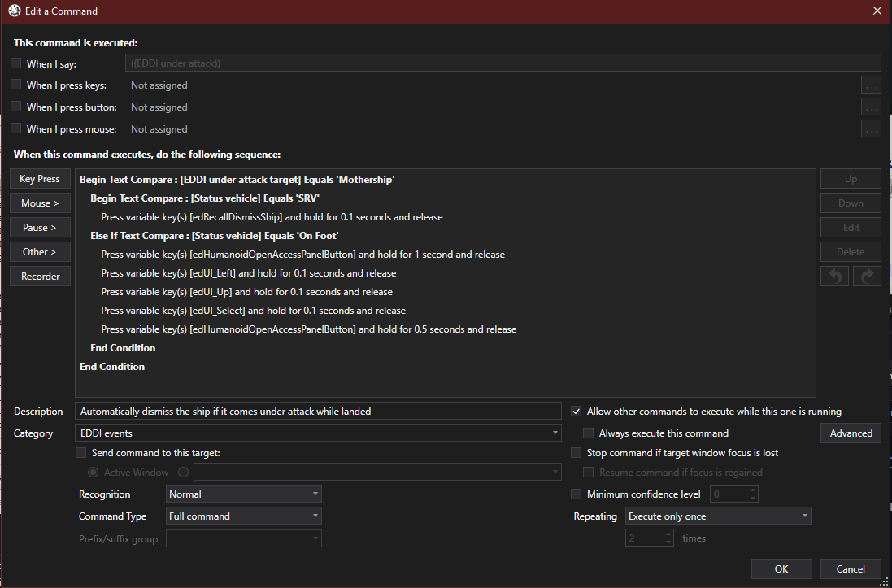
Task: Click into the Description text field
Action: click(x=318, y=411)
